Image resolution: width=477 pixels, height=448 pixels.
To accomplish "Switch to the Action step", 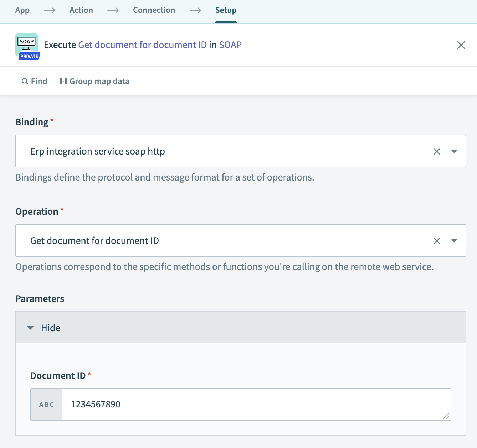I will point(81,10).
